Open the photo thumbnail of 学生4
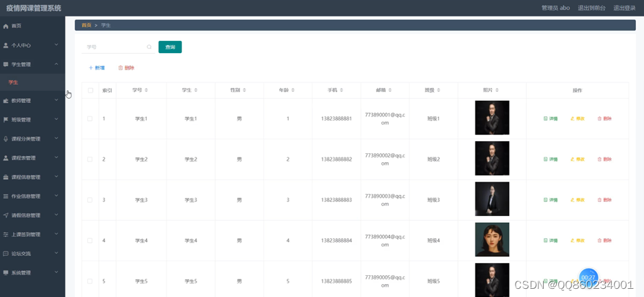Screen dimensions: 644x297 (x=492, y=240)
